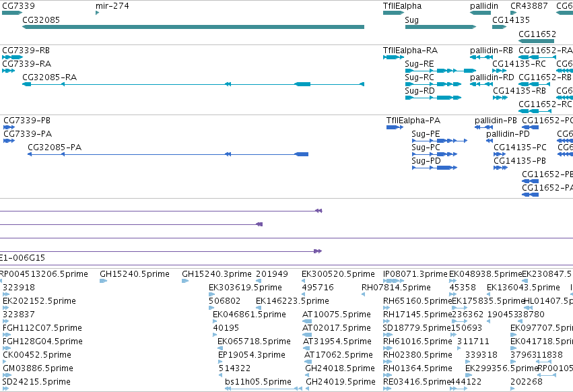The height and width of the screenshot is (392, 573).
Task: Select the RE03416.5prime label
Action: tap(417, 382)
